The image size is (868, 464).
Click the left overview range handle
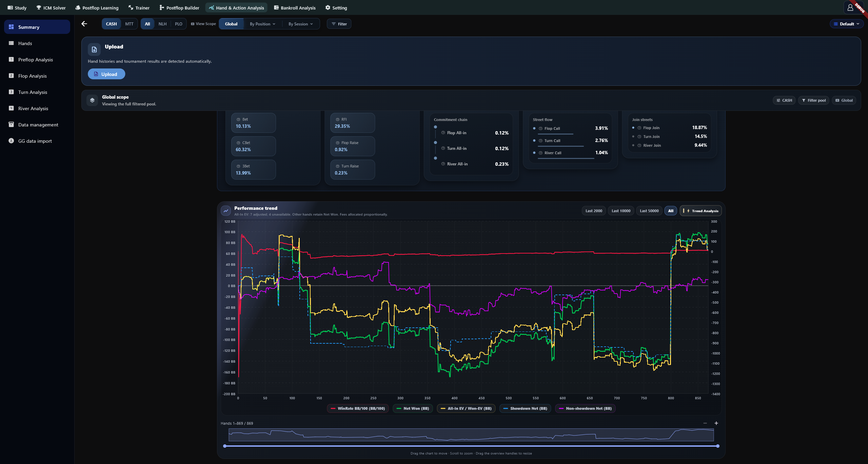(225, 446)
